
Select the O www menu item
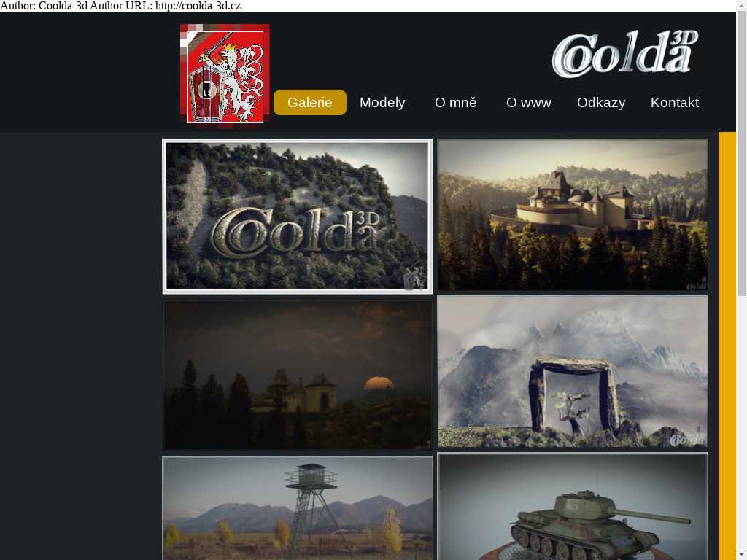tap(528, 103)
